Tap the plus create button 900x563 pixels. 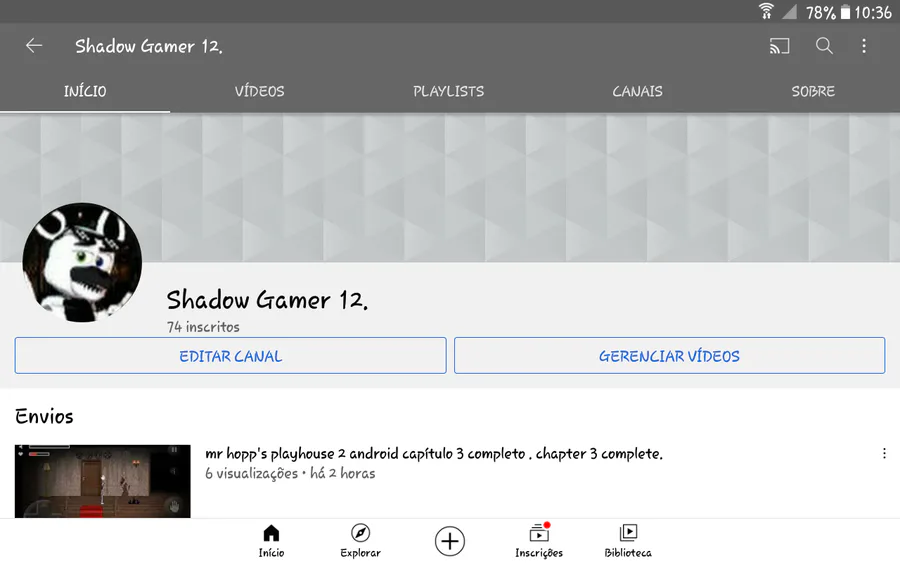tap(449, 541)
